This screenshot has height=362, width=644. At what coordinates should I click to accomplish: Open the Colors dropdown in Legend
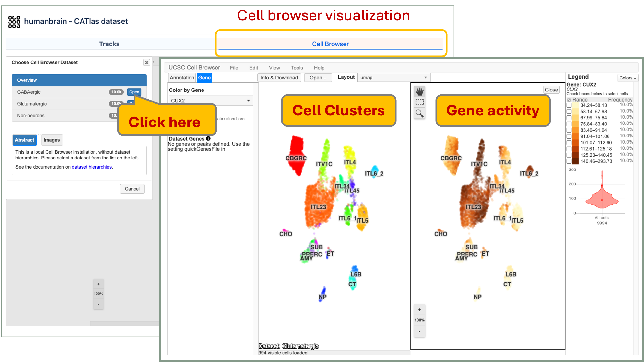tap(628, 78)
